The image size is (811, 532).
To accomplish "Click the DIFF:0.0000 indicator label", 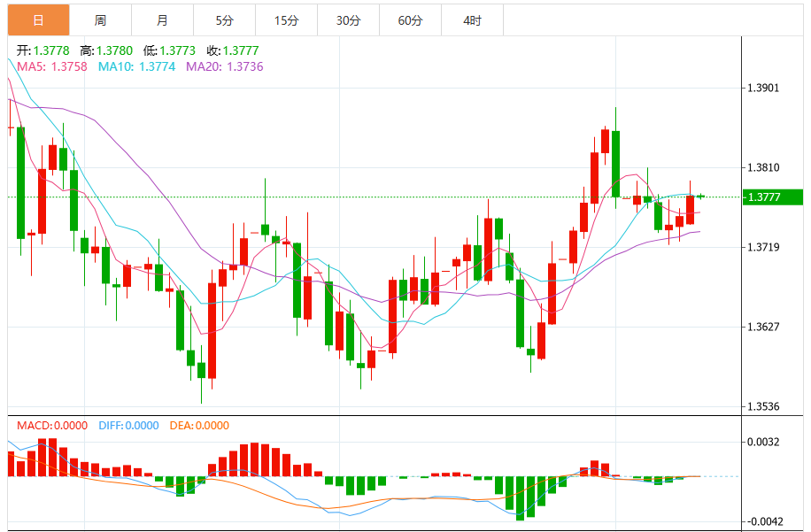I will 128,426.
